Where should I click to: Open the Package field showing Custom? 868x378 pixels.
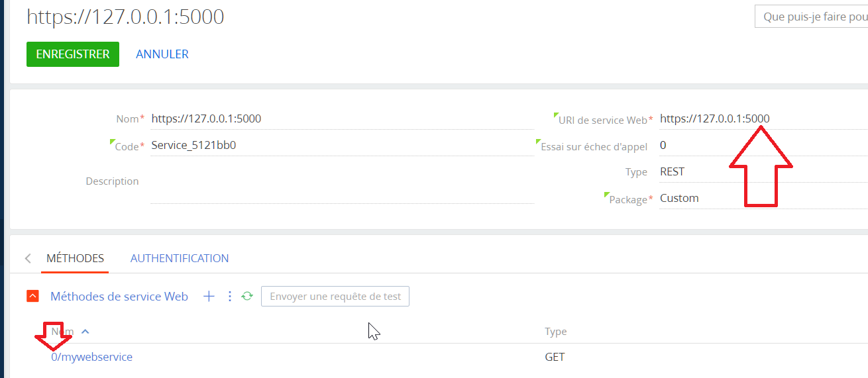763,199
